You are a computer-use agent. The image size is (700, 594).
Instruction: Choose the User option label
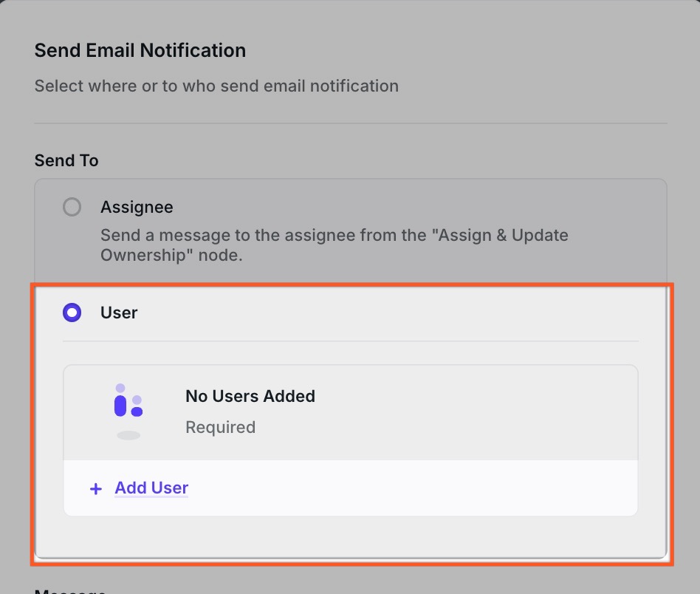pyautogui.click(x=119, y=313)
